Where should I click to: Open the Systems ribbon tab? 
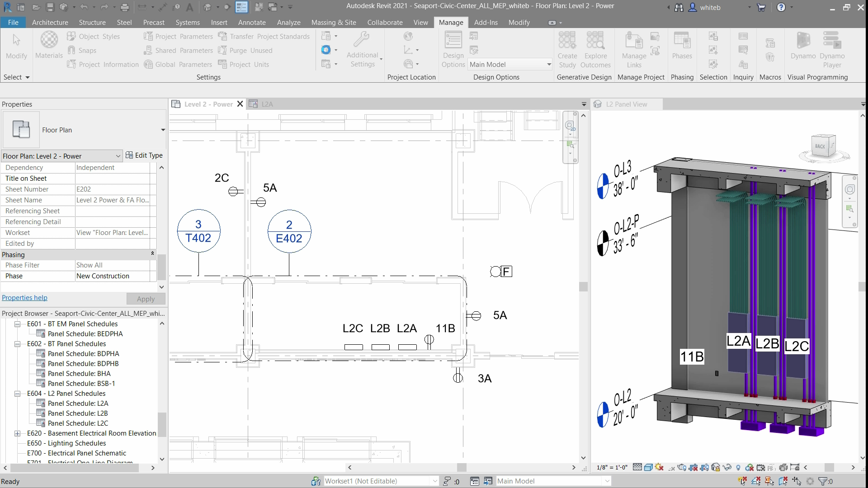tap(188, 22)
